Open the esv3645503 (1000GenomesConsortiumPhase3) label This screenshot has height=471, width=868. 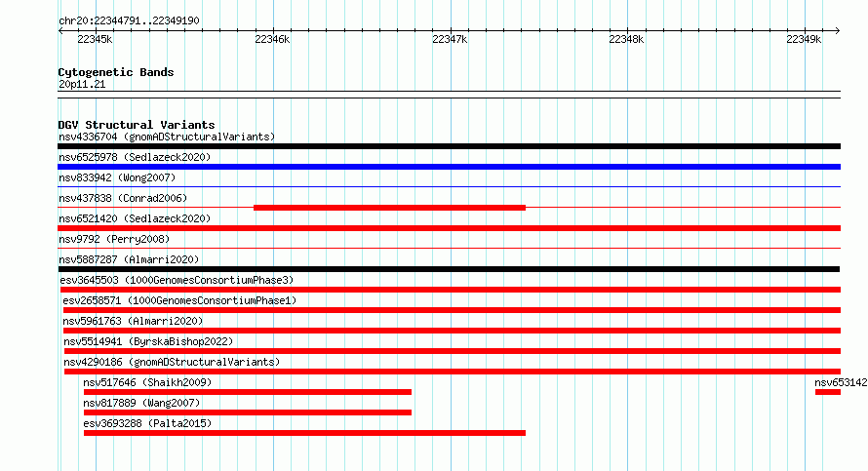point(177,280)
